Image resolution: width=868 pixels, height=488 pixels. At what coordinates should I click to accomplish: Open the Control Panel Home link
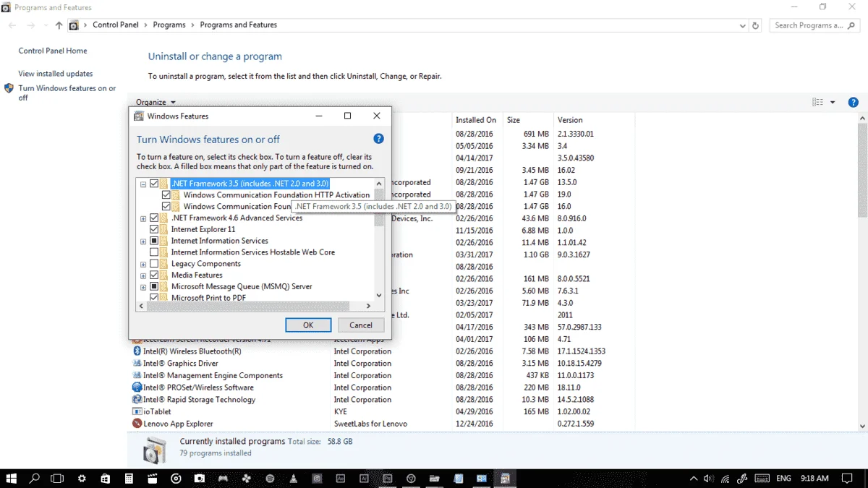[x=53, y=51]
